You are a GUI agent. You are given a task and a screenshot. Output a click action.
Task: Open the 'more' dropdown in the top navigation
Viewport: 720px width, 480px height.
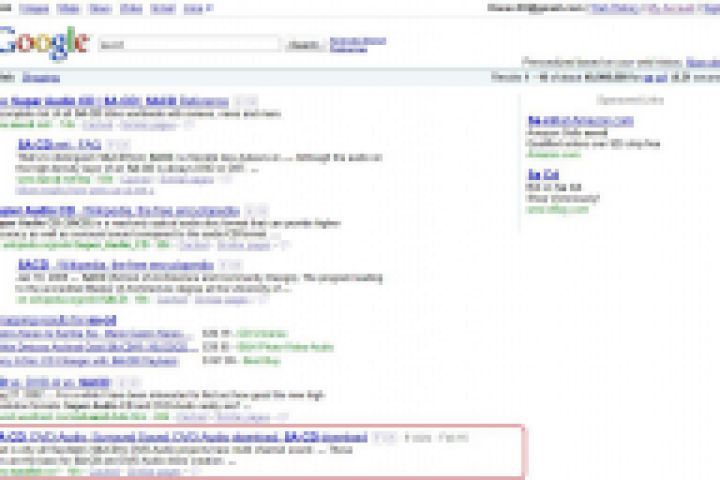point(198,8)
